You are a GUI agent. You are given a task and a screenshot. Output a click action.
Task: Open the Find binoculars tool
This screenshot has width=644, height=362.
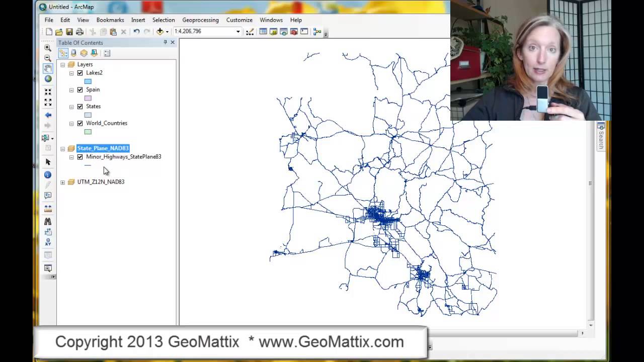click(48, 221)
